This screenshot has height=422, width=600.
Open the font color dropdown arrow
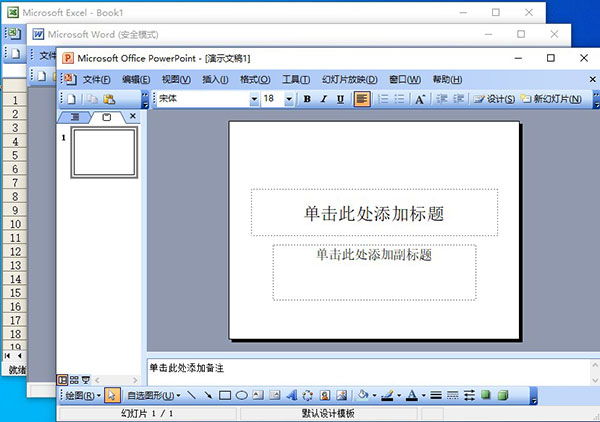click(x=424, y=395)
